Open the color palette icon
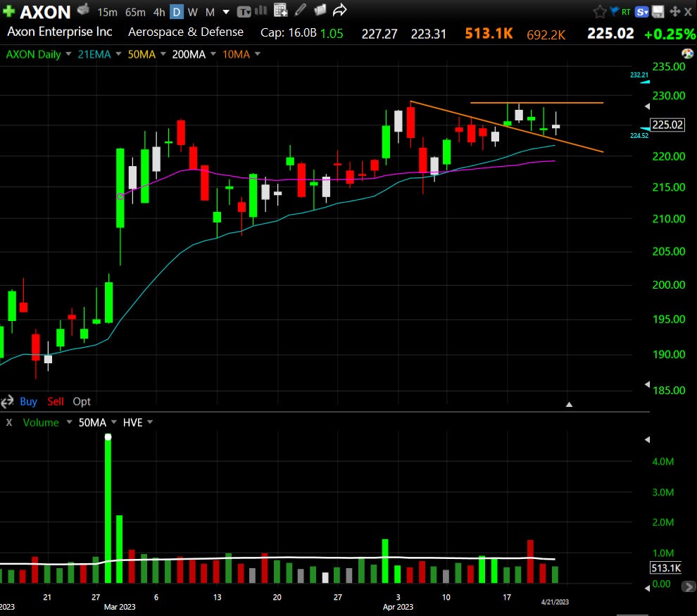Screen dimensions: 697x616 (x=687, y=54)
